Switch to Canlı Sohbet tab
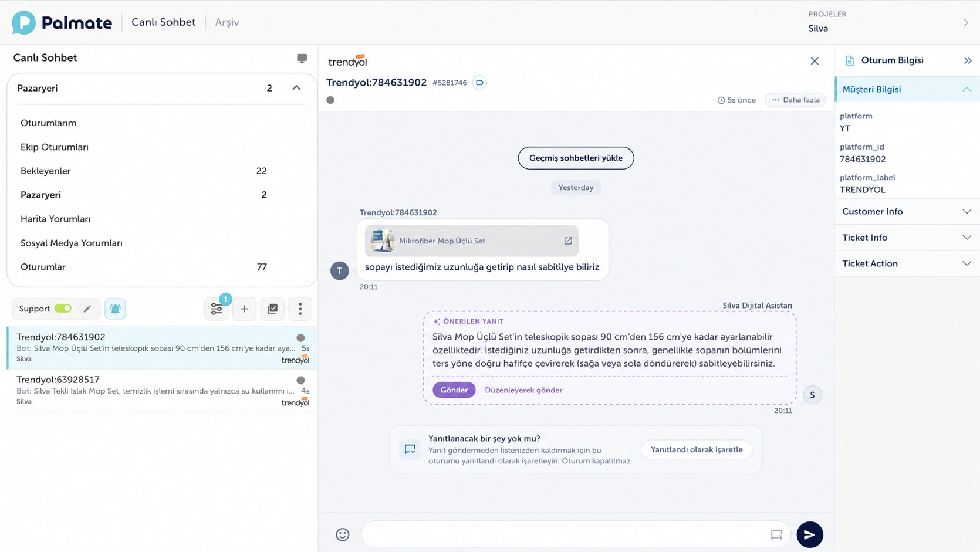 click(163, 22)
